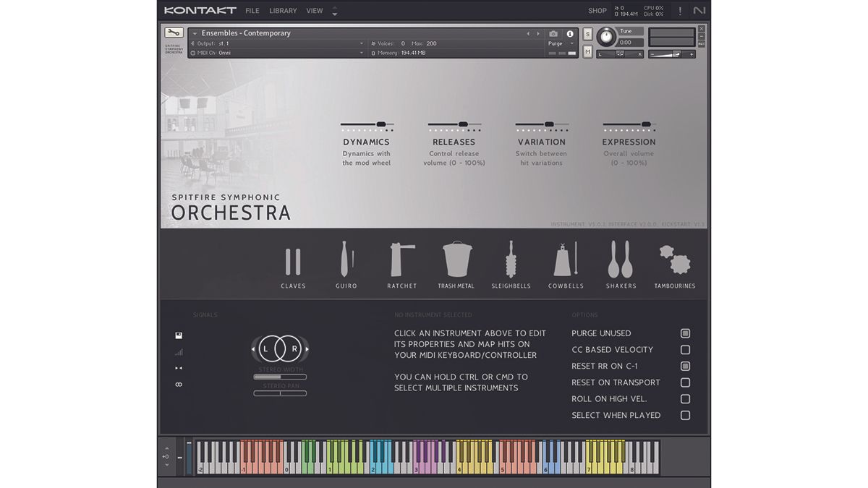Select the Tambourines instrument icon
This screenshot has height=488, width=868.
675,259
